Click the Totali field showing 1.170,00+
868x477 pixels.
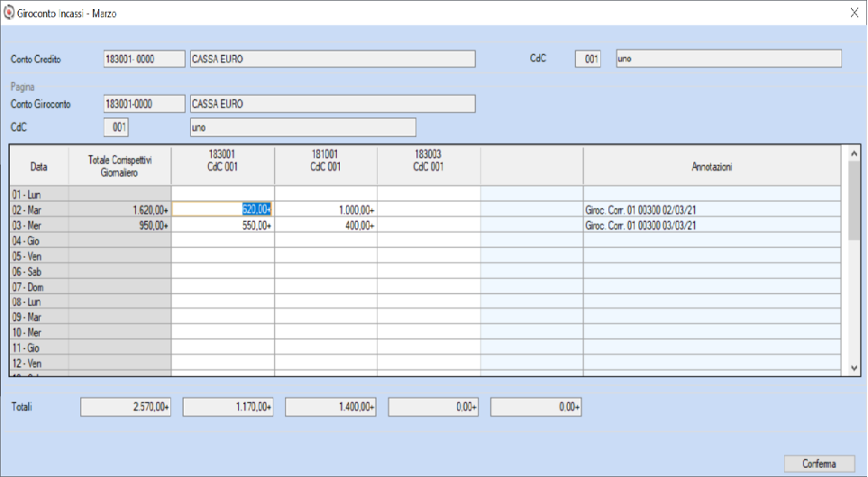click(x=228, y=407)
